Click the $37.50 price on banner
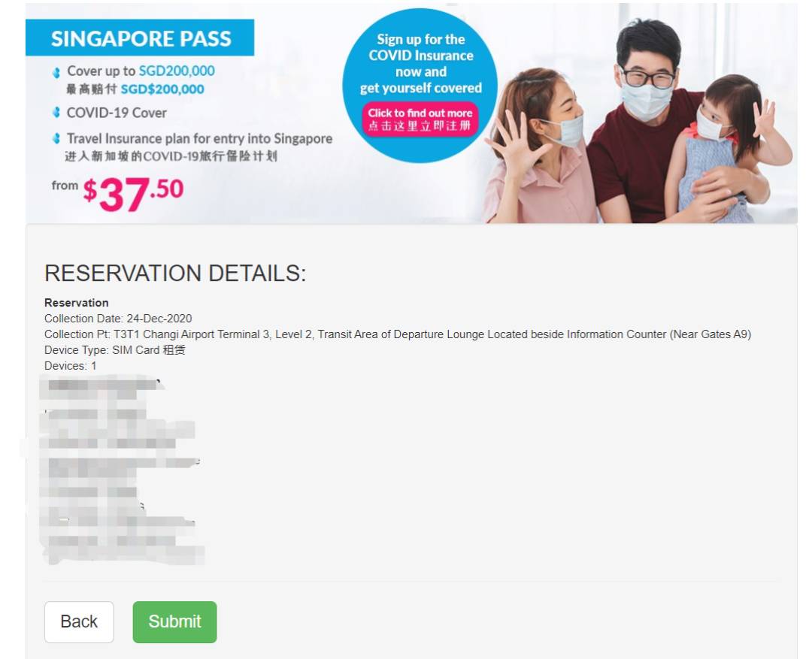 [x=133, y=194]
